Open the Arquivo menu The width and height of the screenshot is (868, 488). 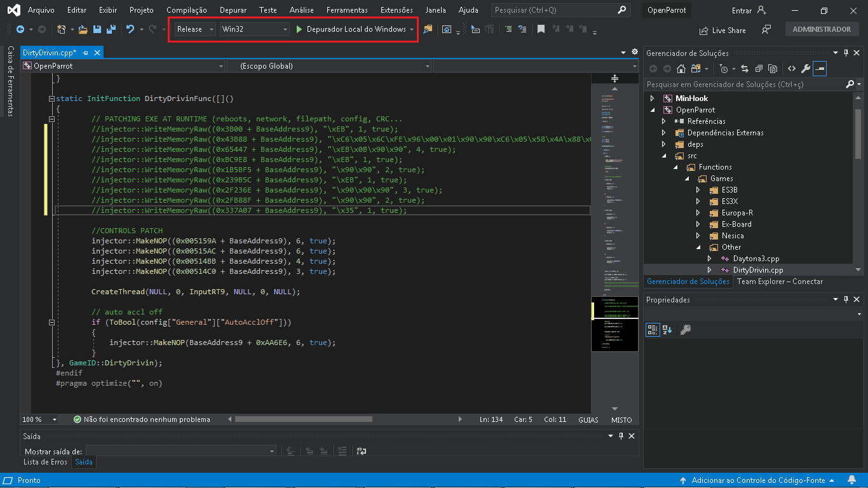point(41,10)
